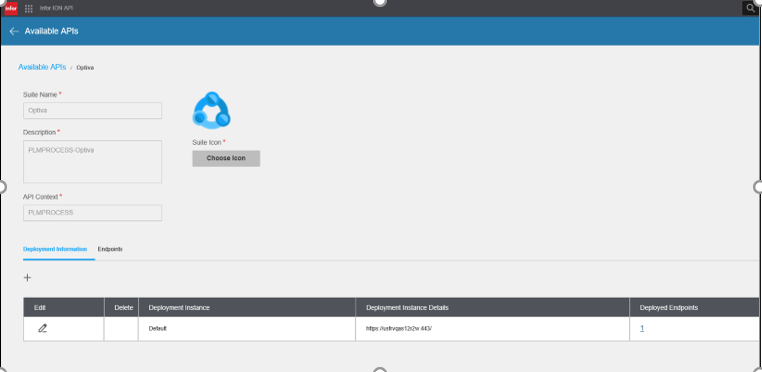Click the Available APIs breadcrumb link
The width and height of the screenshot is (762, 372).
pyautogui.click(x=42, y=67)
